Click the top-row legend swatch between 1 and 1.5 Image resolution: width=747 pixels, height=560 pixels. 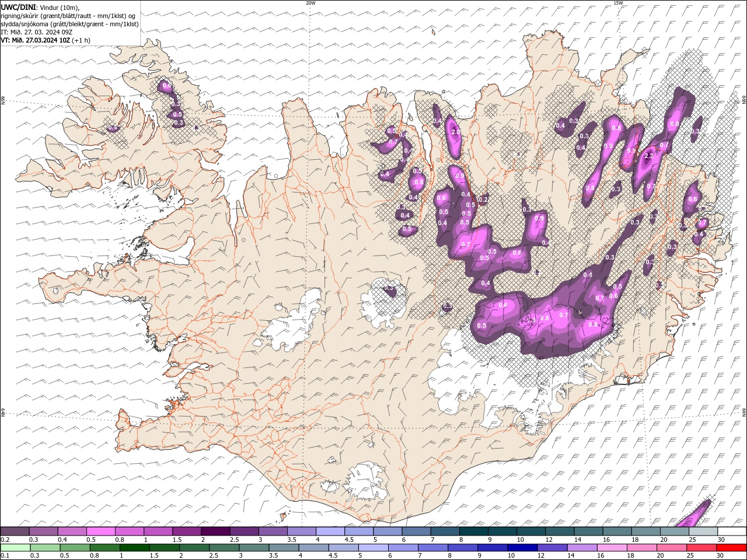[158, 531]
